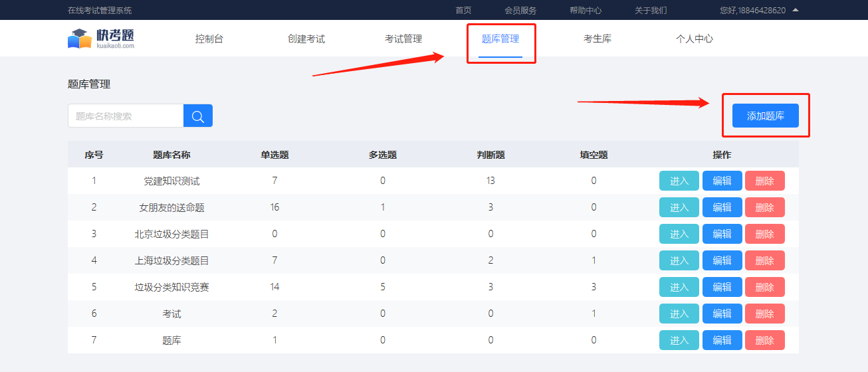Click the 多选题 column header
The height and width of the screenshot is (372, 868).
click(383, 155)
